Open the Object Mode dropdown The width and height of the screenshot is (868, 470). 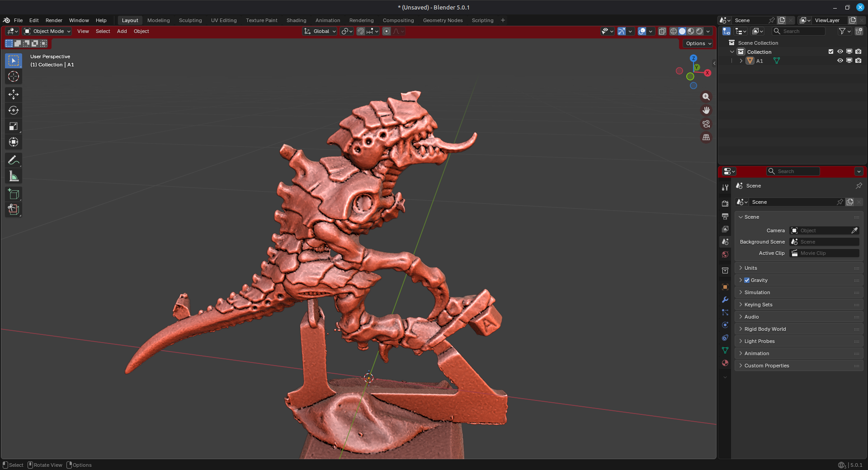pyautogui.click(x=47, y=31)
